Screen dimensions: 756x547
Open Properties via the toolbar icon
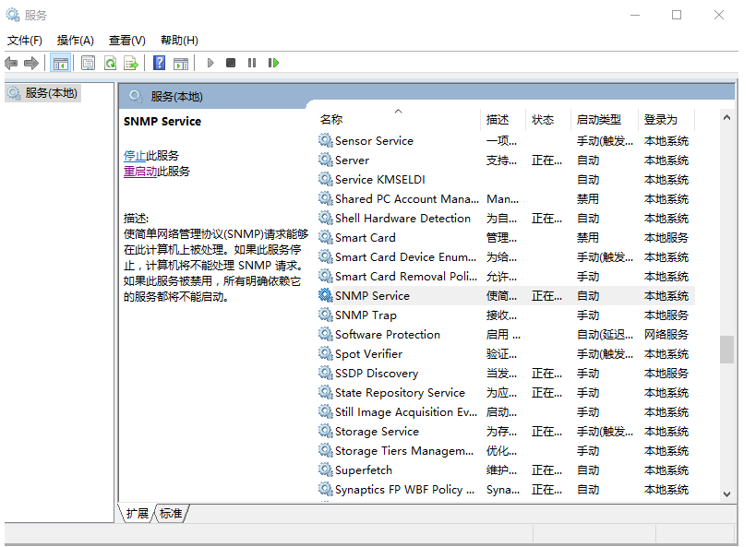[87, 62]
